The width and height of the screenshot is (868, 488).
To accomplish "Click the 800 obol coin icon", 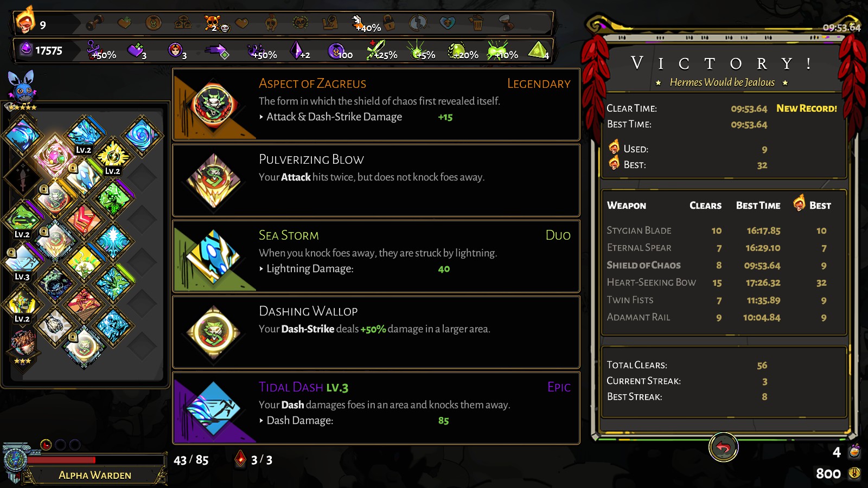I will (x=854, y=473).
